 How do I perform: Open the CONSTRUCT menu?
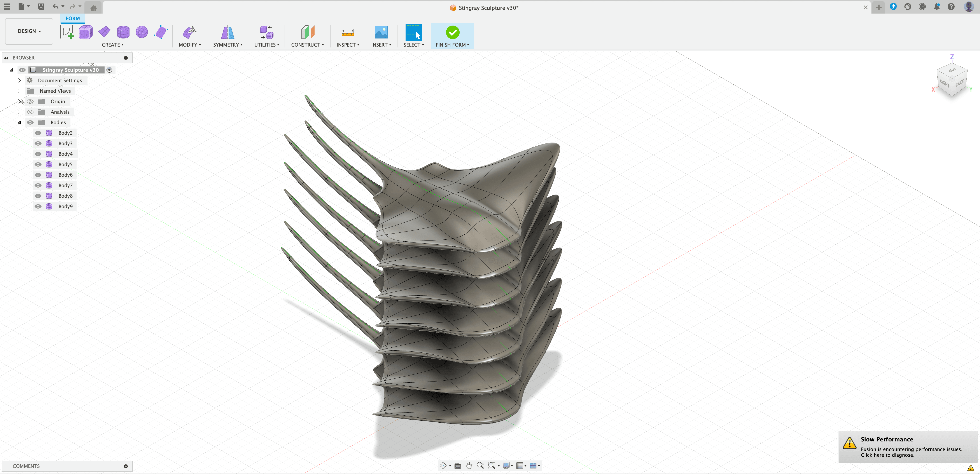pyautogui.click(x=307, y=45)
